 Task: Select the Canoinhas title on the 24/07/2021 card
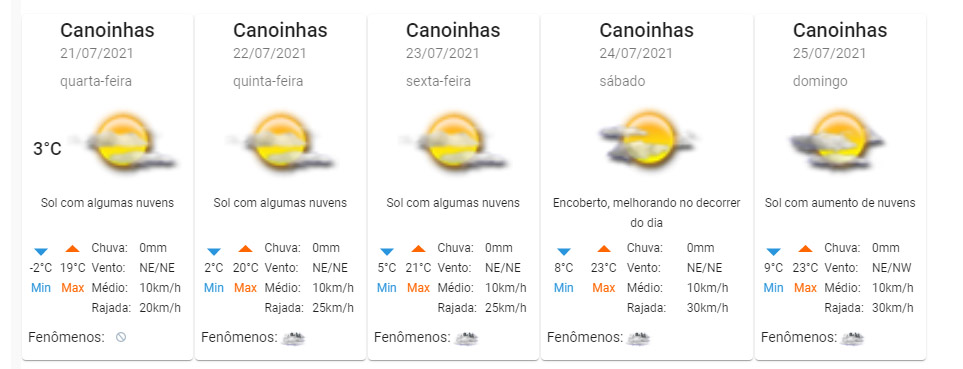(646, 30)
